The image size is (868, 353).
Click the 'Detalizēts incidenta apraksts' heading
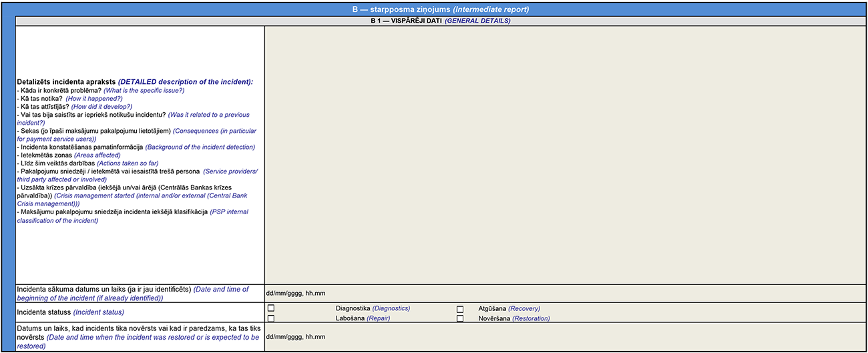pos(135,81)
